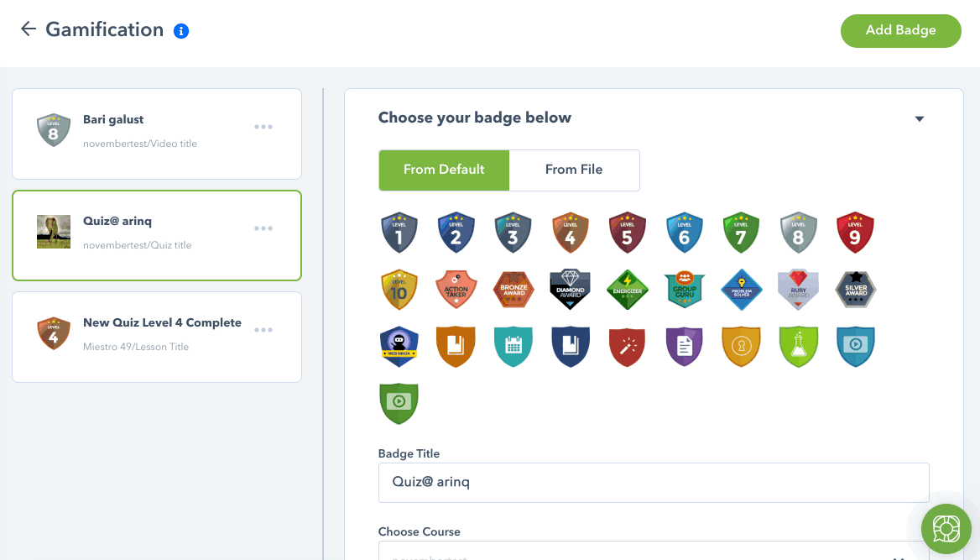This screenshot has height=560, width=980.
Task: Open options menu for Bari galust
Action: (x=263, y=127)
